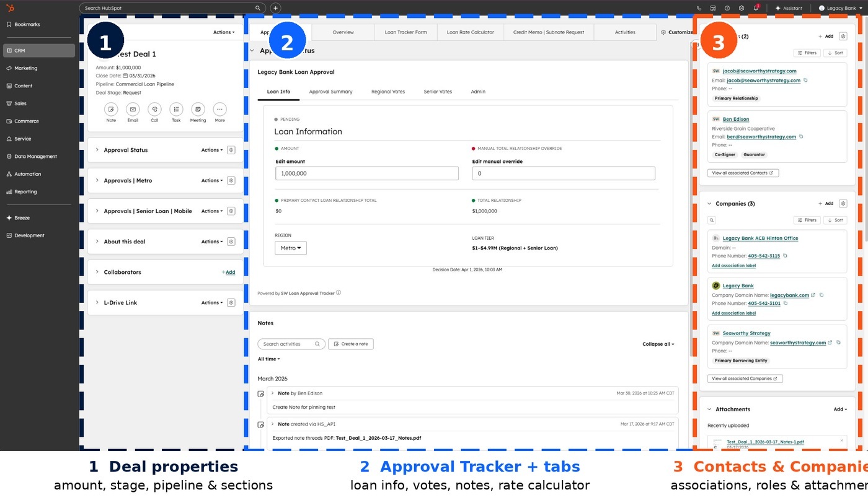
Task: Expand the note by Ben Edison
Action: pyautogui.click(x=273, y=393)
